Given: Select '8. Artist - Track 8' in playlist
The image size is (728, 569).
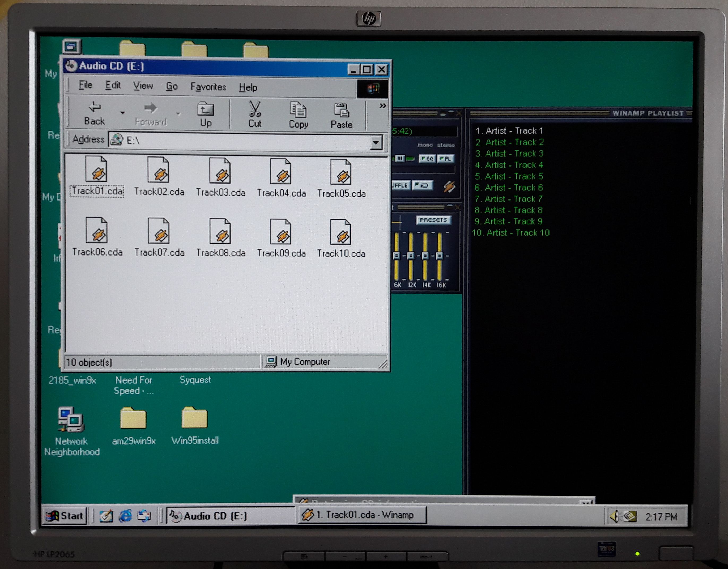Looking at the screenshot, I should pos(508,210).
